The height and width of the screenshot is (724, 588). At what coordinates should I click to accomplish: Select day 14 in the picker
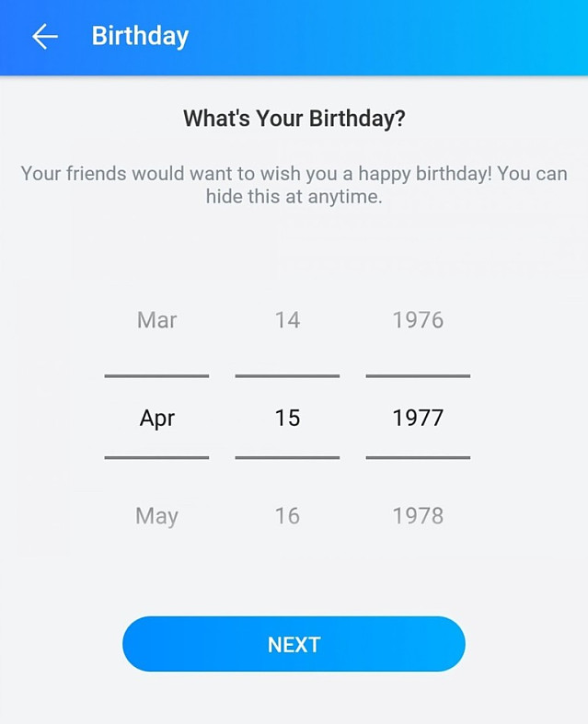coord(287,320)
